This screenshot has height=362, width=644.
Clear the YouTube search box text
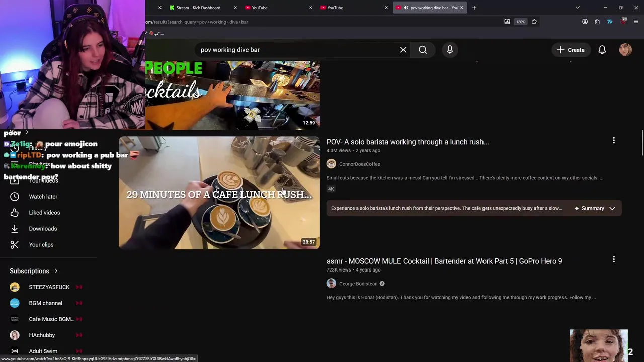403,50
